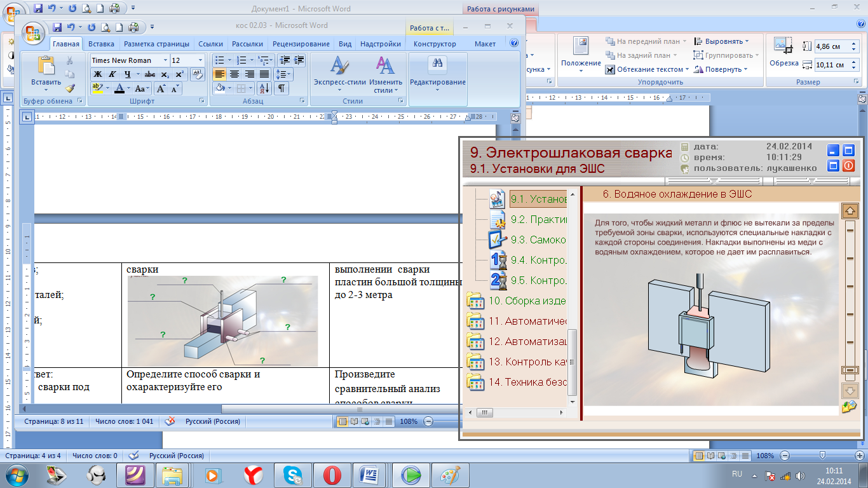Click the picture height field 4,86 см

pyautogui.click(x=832, y=46)
